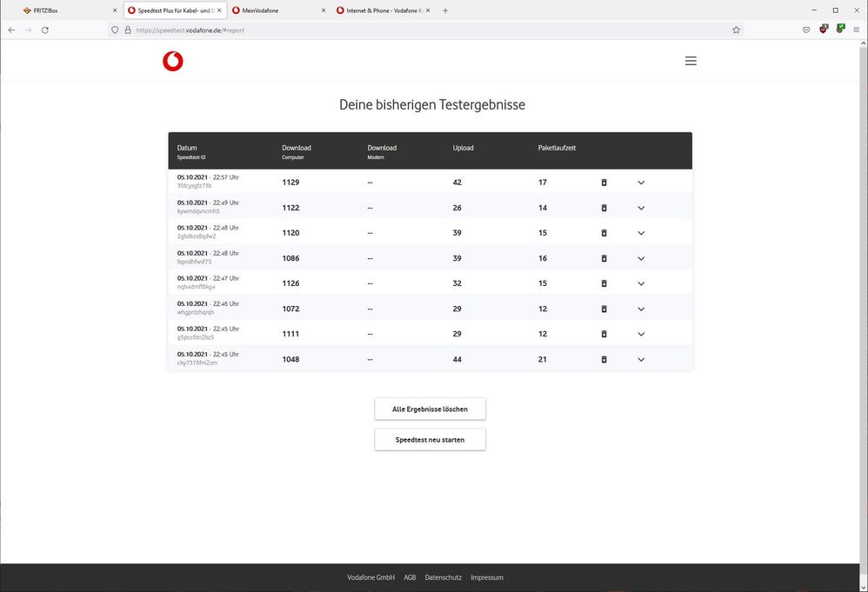Save page to Pocket

pos(806,30)
